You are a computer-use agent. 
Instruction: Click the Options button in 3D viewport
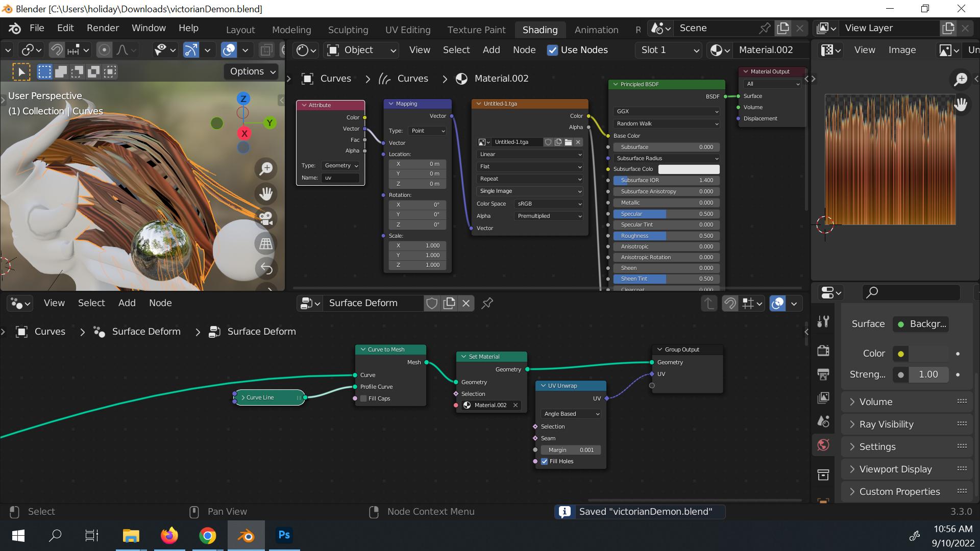coord(252,71)
